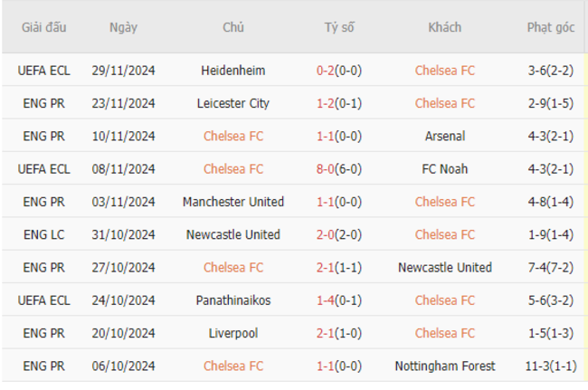The width and height of the screenshot is (588, 390).
Task: Select Liverpool in the home column
Action: [x=232, y=333]
